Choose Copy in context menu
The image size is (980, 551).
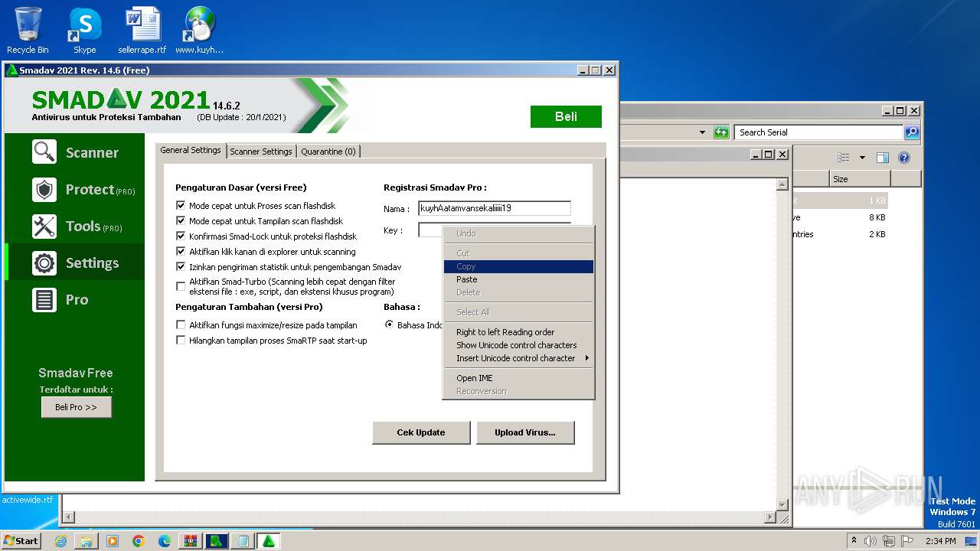pos(518,266)
